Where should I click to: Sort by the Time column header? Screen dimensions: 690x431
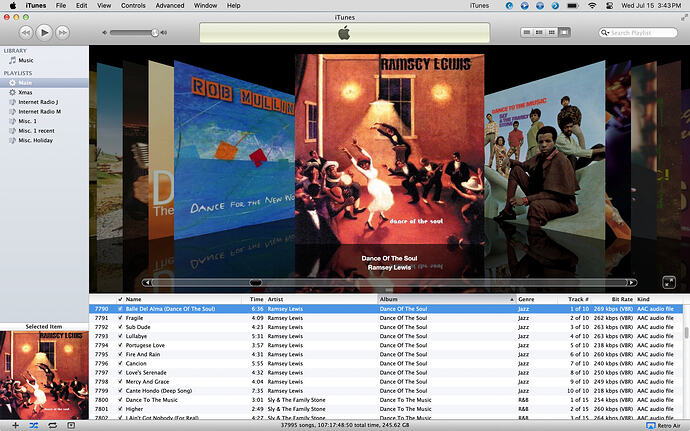click(x=253, y=299)
